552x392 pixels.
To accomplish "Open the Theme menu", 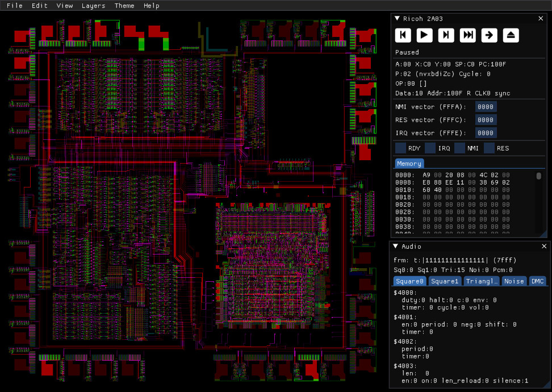I will point(124,6).
